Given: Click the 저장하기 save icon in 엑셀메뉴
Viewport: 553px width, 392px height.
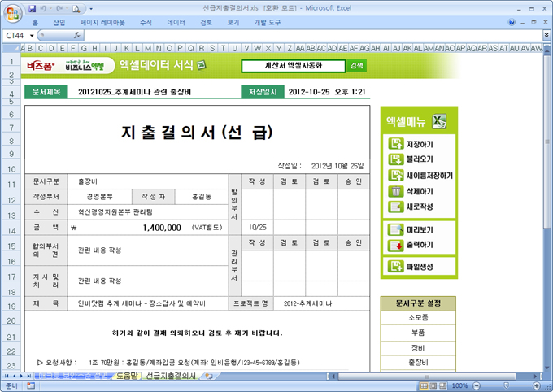Looking at the screenshot, I should point(396,144).
